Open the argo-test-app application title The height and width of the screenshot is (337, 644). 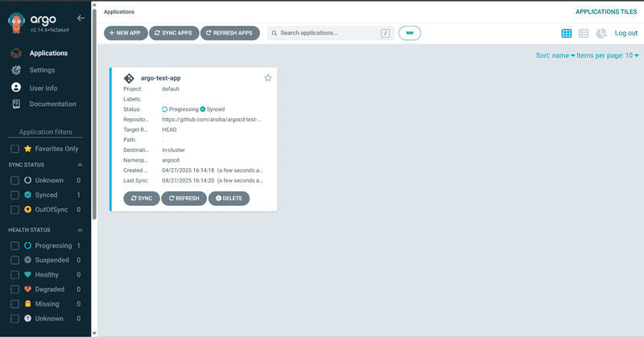[160, 78]
